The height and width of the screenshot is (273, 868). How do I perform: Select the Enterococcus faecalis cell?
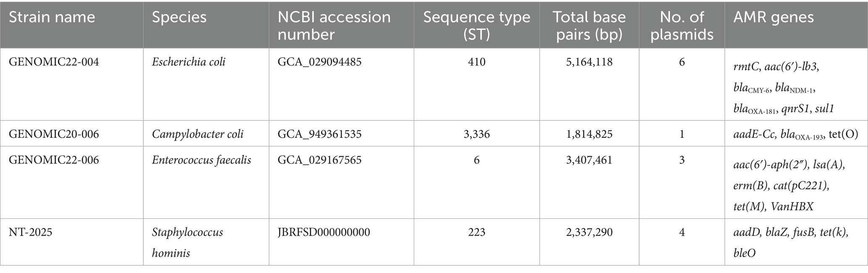(x=201, y=160)
